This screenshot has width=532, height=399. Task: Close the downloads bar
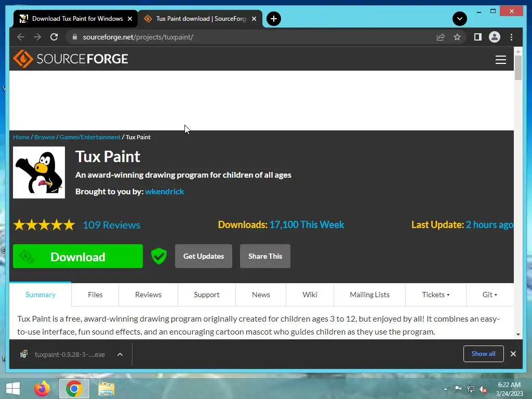[513, 354]
